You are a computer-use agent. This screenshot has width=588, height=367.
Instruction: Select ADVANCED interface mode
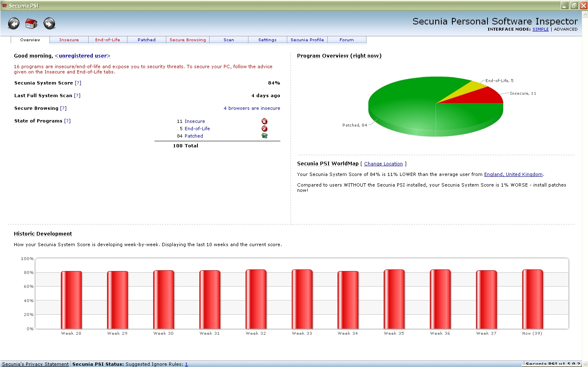[x=566, y=29]
